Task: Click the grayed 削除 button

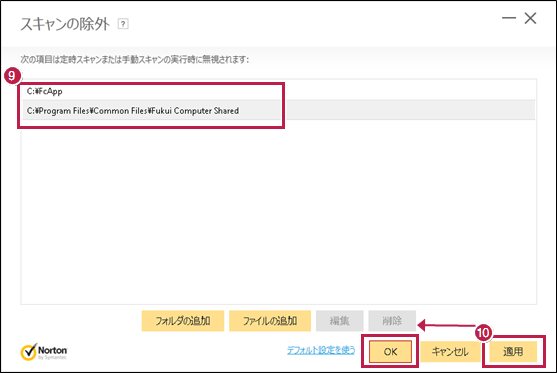Action: [x=392, y=321]
